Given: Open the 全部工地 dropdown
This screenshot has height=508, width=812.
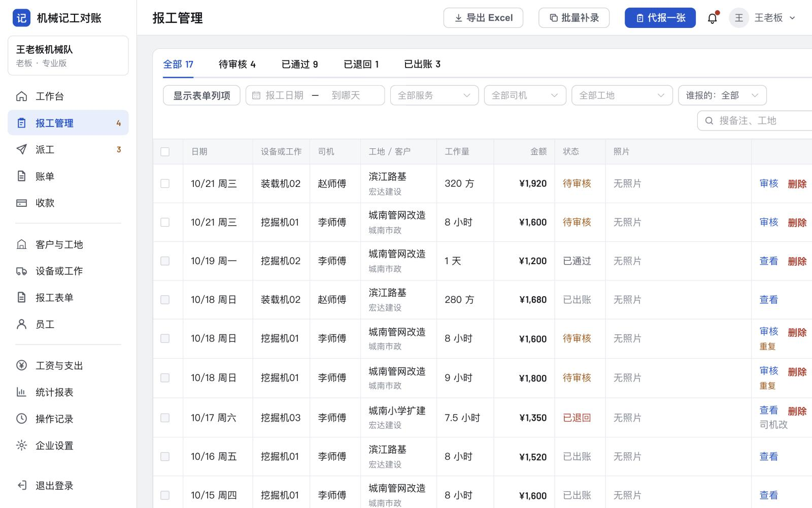Looking at the screenshot, I should (x=622, y=96).
